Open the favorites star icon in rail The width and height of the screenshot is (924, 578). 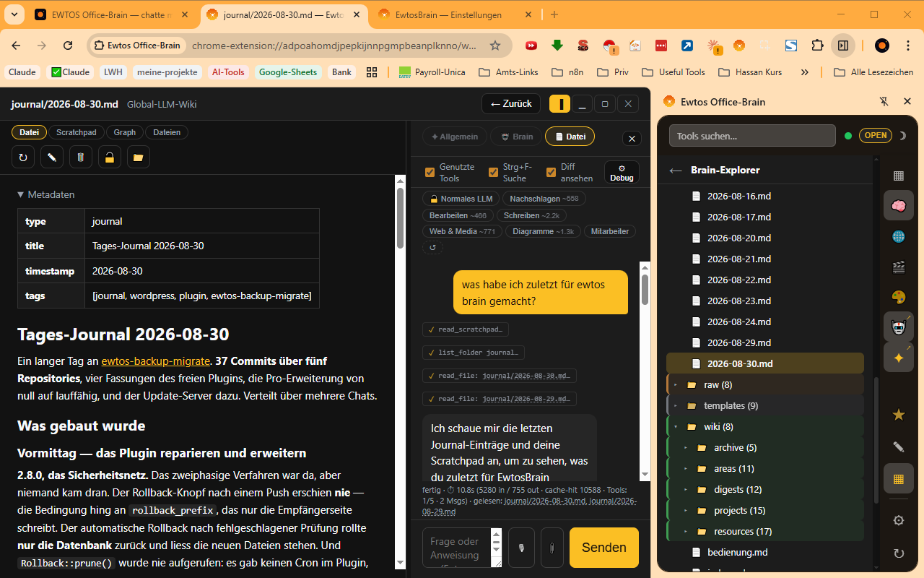(x=899, y=415)
